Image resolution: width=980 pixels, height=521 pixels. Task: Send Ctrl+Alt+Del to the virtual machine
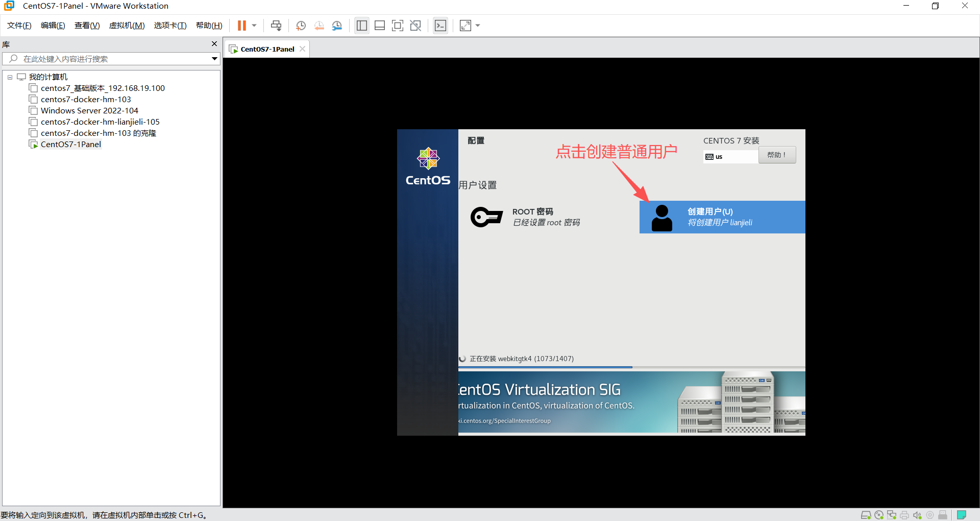click(x=276, y=26)
